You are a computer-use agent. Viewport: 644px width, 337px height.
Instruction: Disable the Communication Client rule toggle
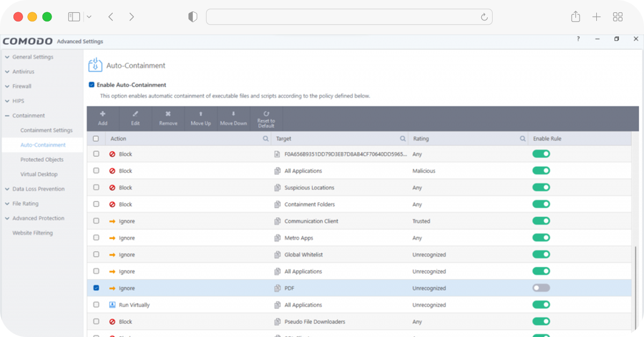541,221
